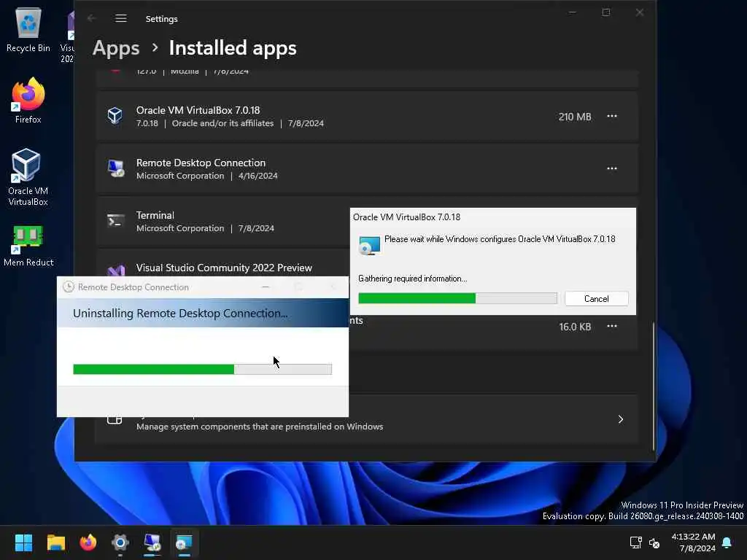Click the 16.0 KB size value
Viewport: 747px width, 560px height.
pyautogui.click(x=575, y=327)
